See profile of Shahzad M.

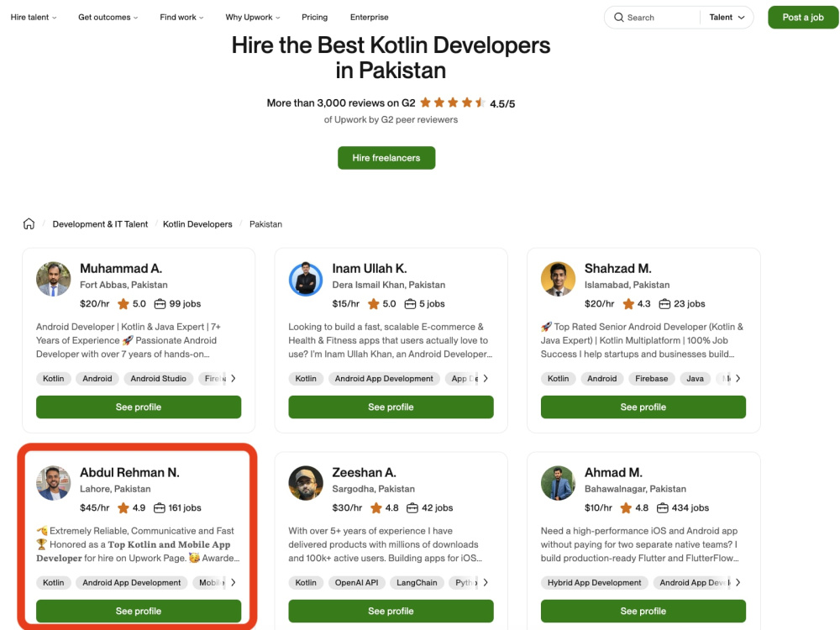[x=643, y=407]
